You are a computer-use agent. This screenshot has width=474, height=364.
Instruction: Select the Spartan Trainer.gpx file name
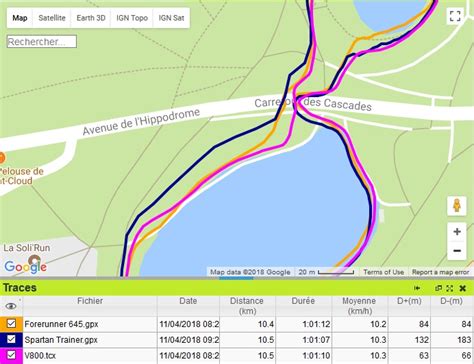61,340
